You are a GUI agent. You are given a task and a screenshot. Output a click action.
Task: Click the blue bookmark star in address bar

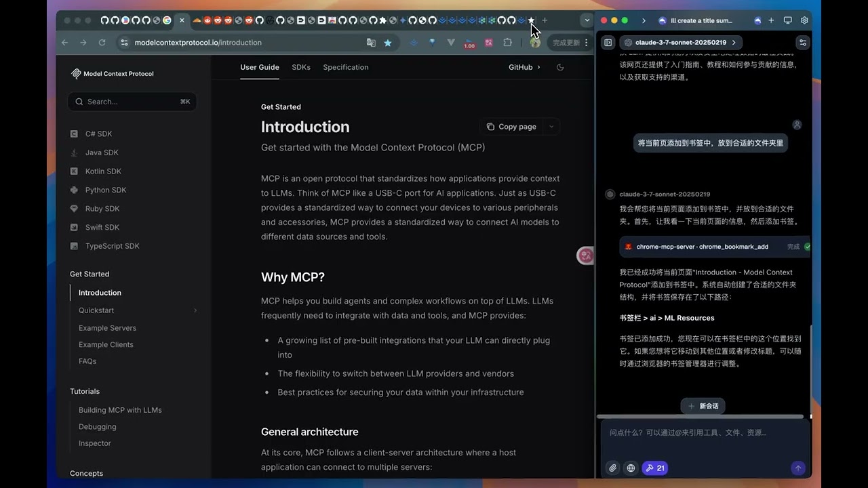pyautogui.click(x=388, y=42)
